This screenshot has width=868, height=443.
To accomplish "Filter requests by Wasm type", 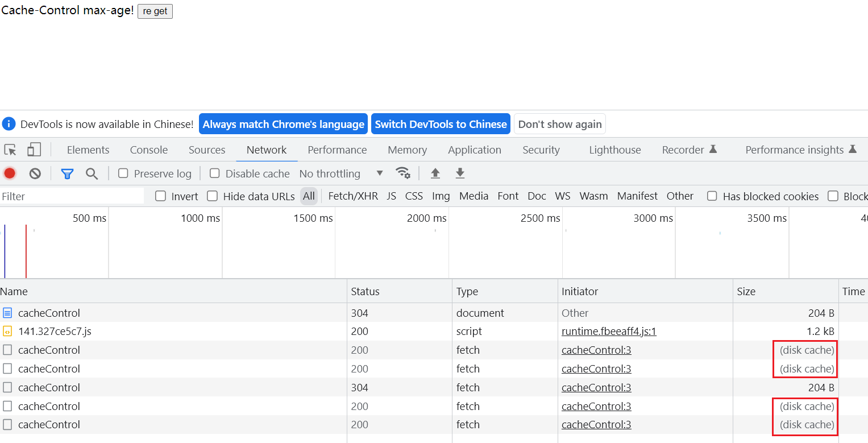I will 593,196.
